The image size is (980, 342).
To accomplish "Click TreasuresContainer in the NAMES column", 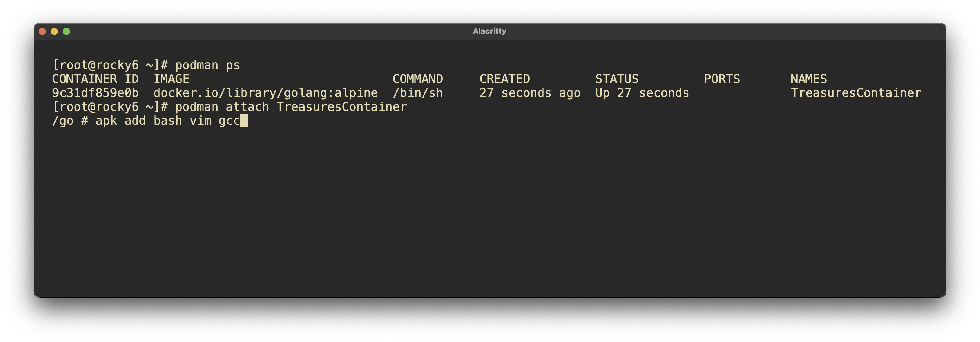I will coord(856,93).
